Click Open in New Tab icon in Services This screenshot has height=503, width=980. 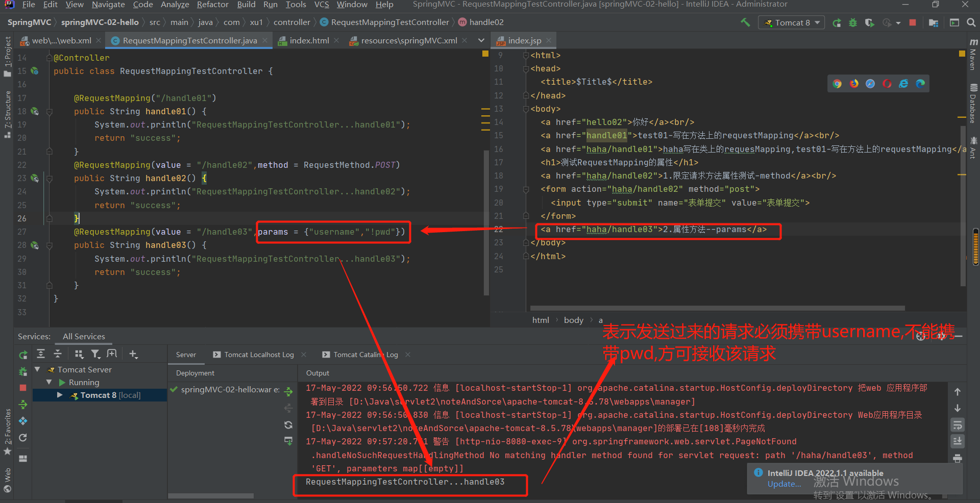[112, 354]
